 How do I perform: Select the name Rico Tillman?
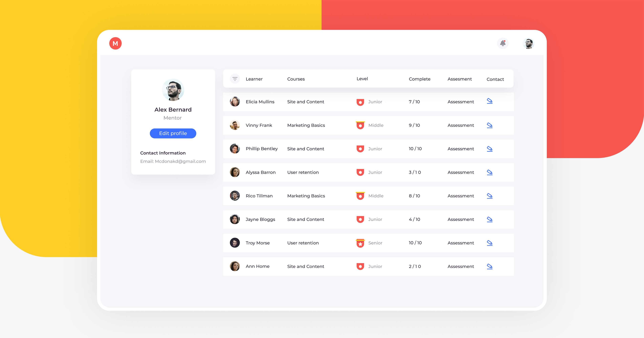[x=259, y=196]
